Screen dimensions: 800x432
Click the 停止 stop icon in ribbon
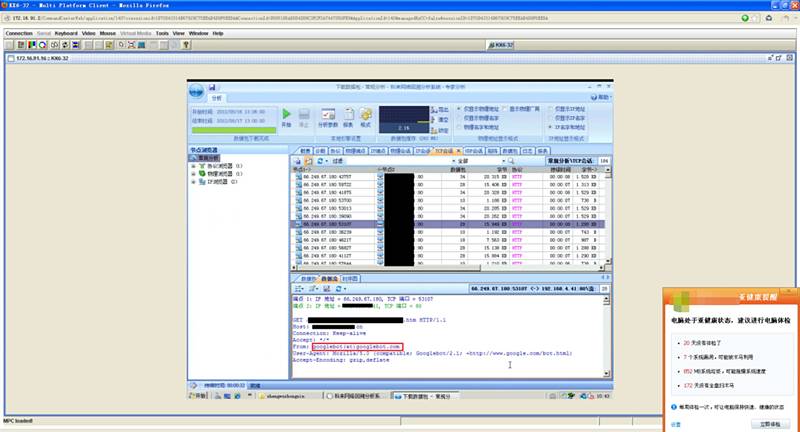pyautogui.click(x=304, y=114)
